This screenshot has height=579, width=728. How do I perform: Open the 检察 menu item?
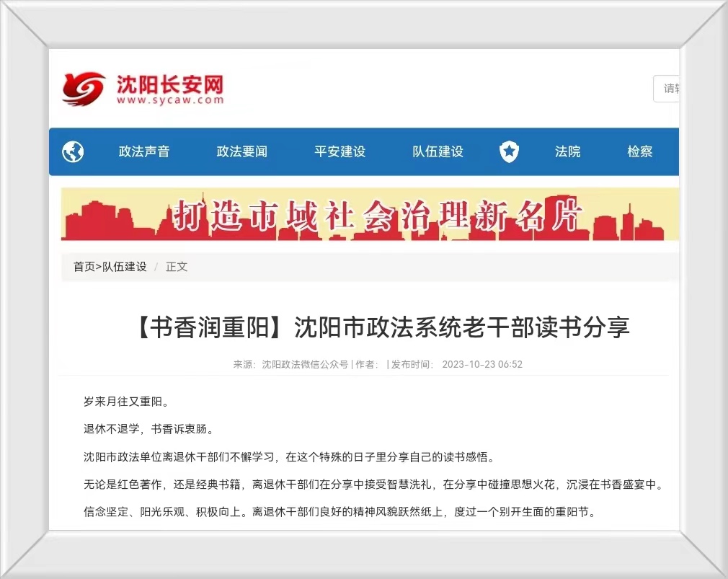640,151
